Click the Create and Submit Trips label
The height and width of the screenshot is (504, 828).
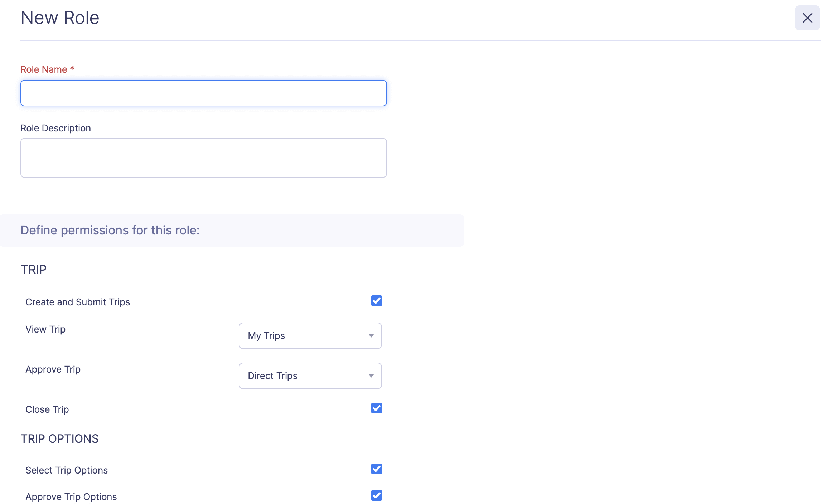78,302
